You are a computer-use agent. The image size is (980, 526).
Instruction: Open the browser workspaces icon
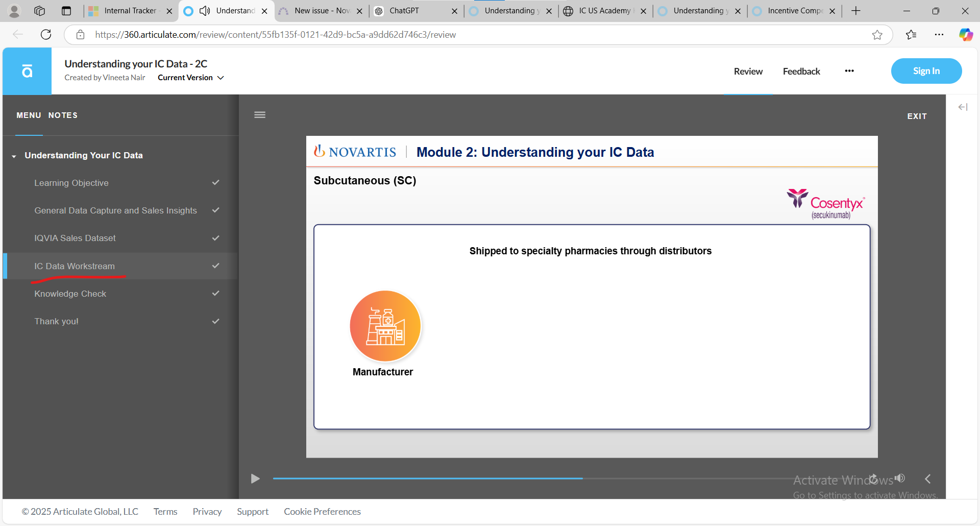(x=40, y=11)
